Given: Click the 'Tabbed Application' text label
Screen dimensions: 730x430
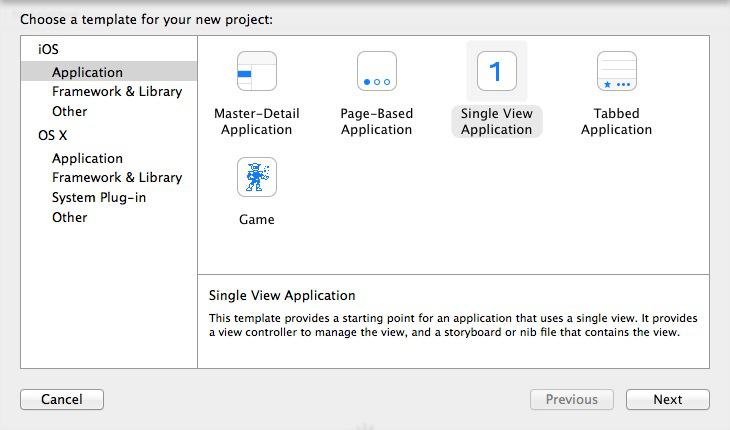Looking at the screenshot, I should point(616,121).
